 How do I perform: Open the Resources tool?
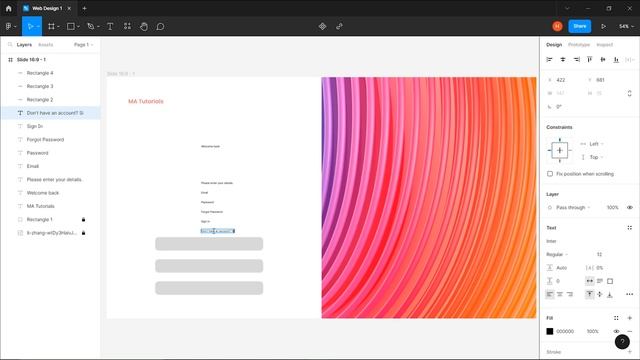tap(127, 27)
